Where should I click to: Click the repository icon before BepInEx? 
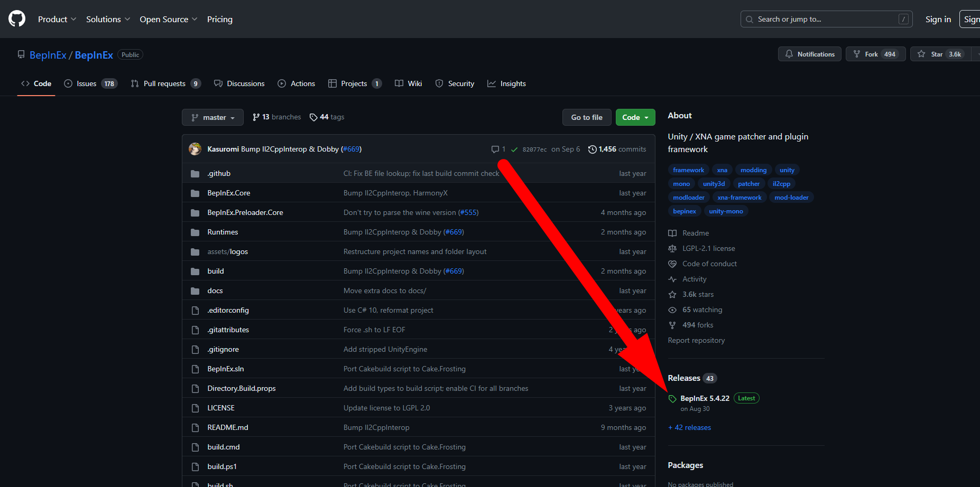click(x=21, y=54)
